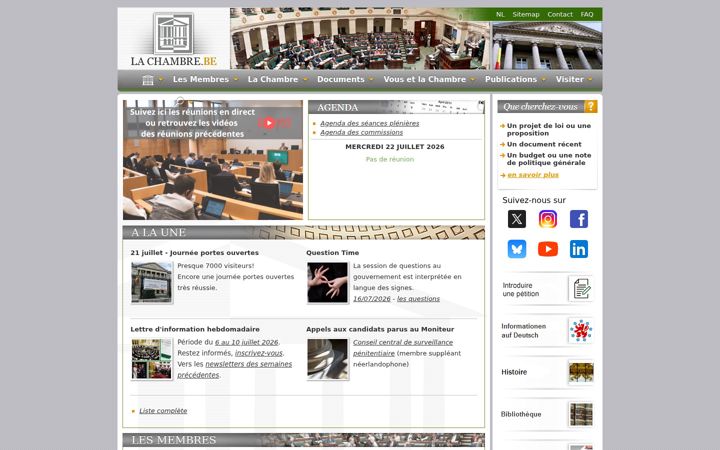Open Agenda des commissions
Image resolution: width=720 pixels, height=450 pixels.
[x=361, y=132]
